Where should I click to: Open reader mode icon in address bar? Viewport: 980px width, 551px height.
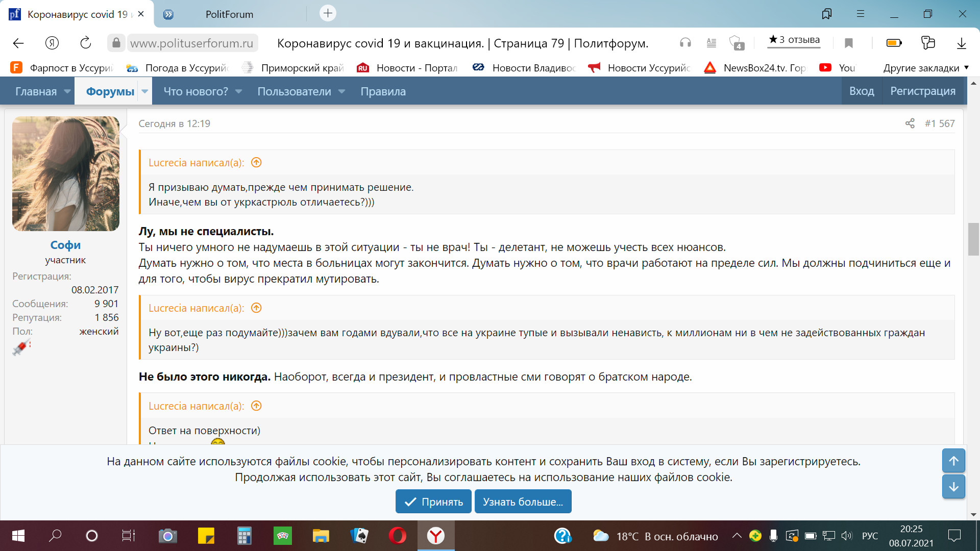tap(711, 43)
